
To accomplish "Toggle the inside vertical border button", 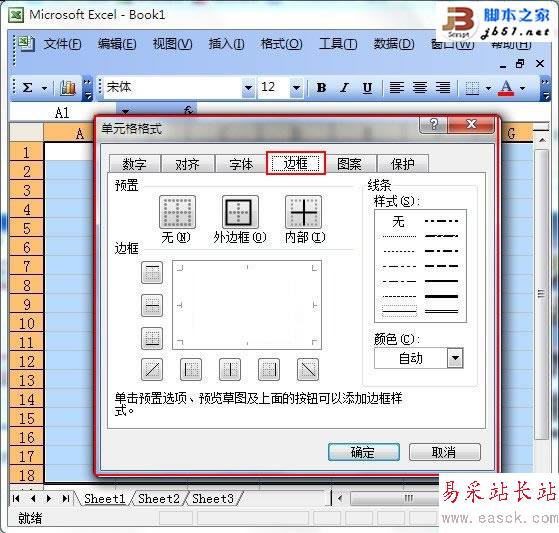I will tap(230, 369).
